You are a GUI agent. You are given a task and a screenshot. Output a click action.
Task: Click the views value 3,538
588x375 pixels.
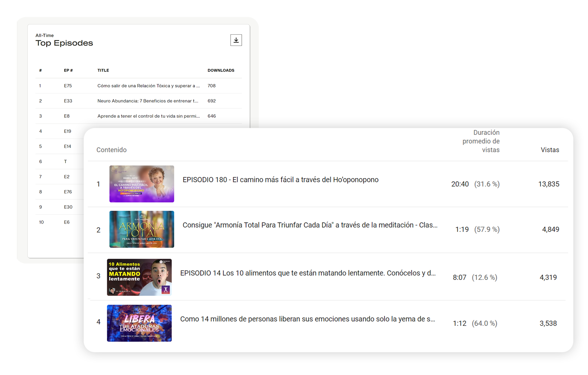tap(548, 324)
